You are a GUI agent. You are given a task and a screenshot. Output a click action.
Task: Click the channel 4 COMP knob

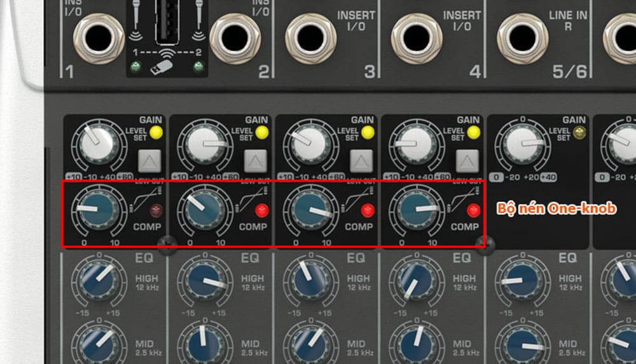click(x=416, y=210)
